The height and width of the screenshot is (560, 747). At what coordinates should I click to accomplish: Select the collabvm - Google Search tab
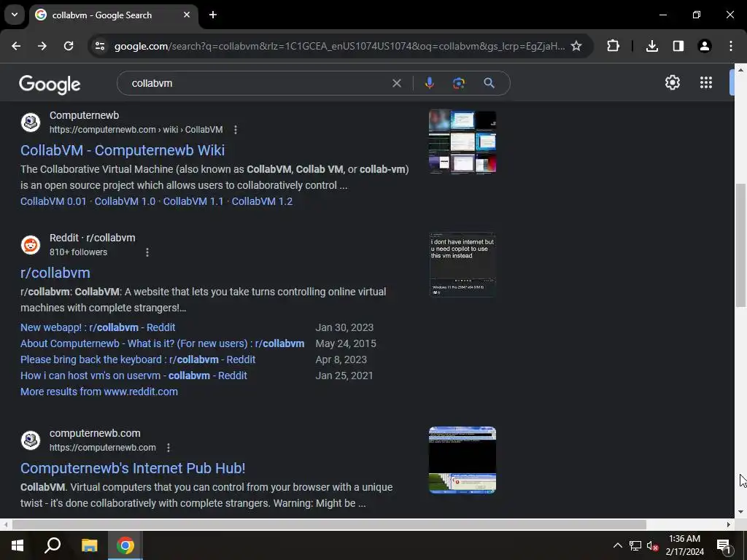114,15
